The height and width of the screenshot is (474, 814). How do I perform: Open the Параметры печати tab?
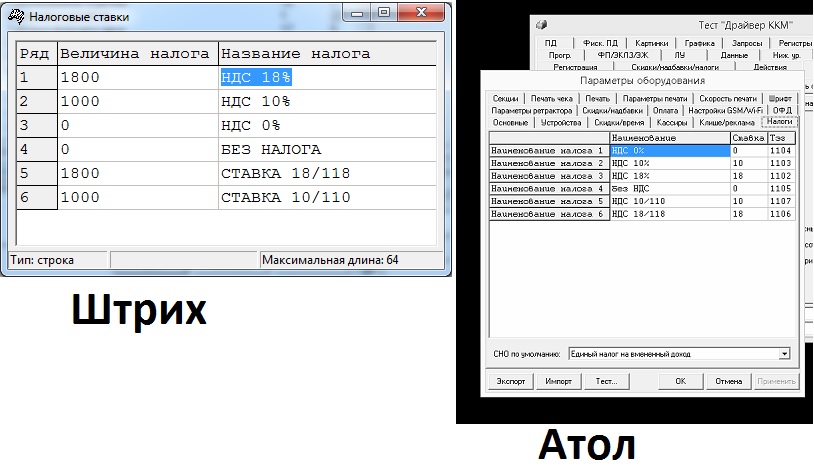click(655, 98)
